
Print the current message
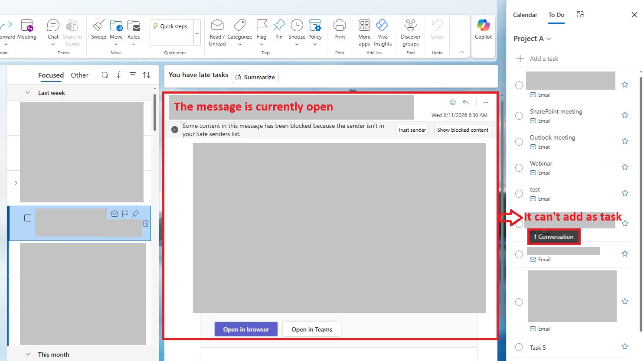(x=340, y=25)
